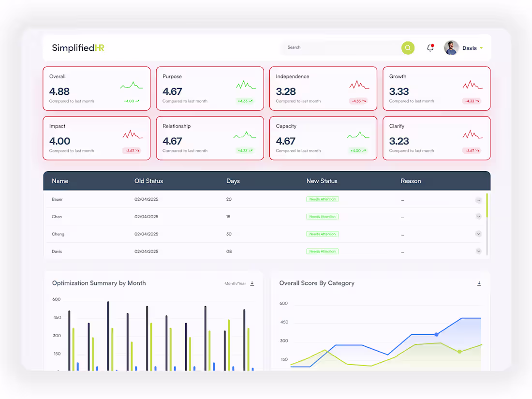Screen dimensions: 532x399
Task: Click the -3.67 badge on Clarify card
Action: [472, 150]
